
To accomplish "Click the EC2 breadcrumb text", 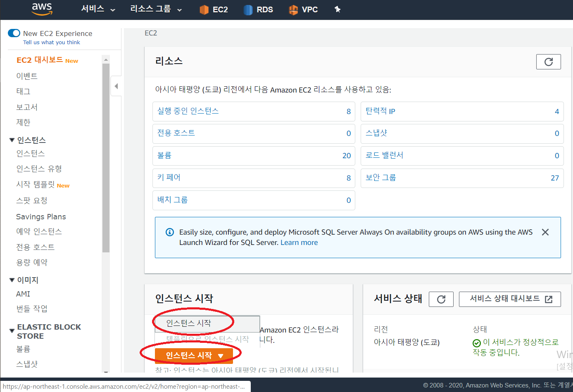I will click(151, 33).
